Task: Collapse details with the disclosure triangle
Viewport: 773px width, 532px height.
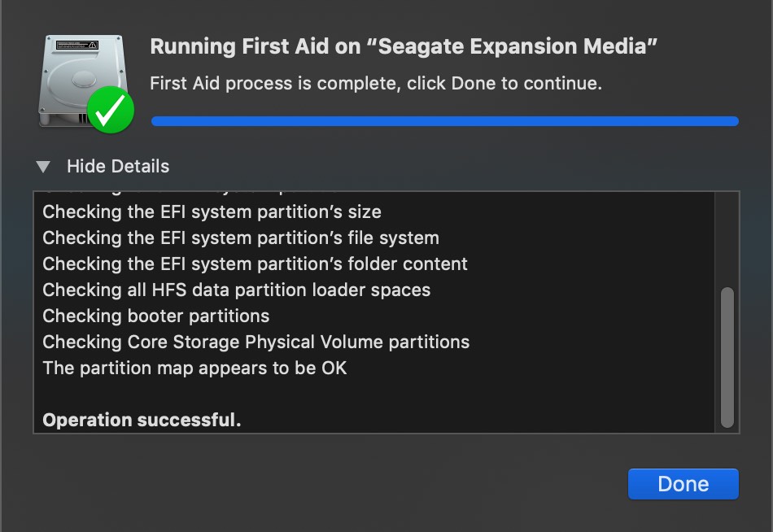Action: coord(43,167)
